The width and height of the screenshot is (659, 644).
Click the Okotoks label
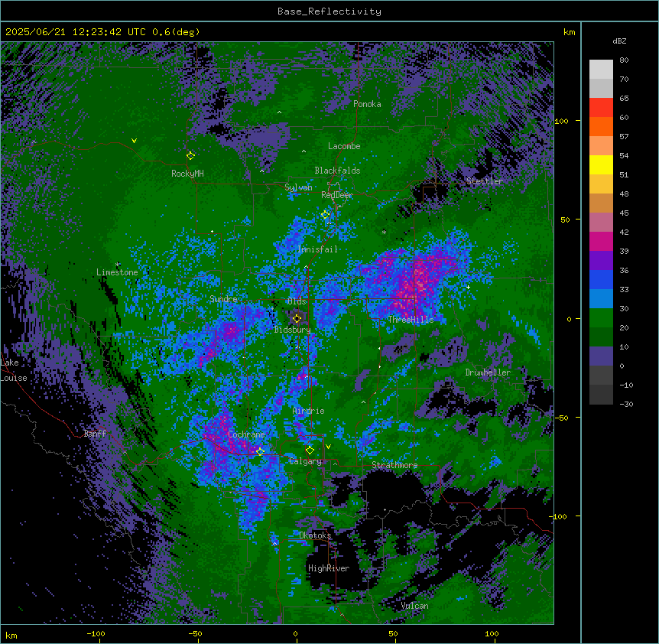pos(315,535)
